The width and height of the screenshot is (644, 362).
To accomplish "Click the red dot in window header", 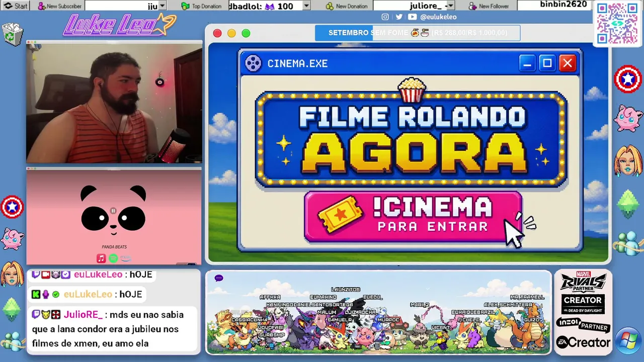I will (217, 33).
